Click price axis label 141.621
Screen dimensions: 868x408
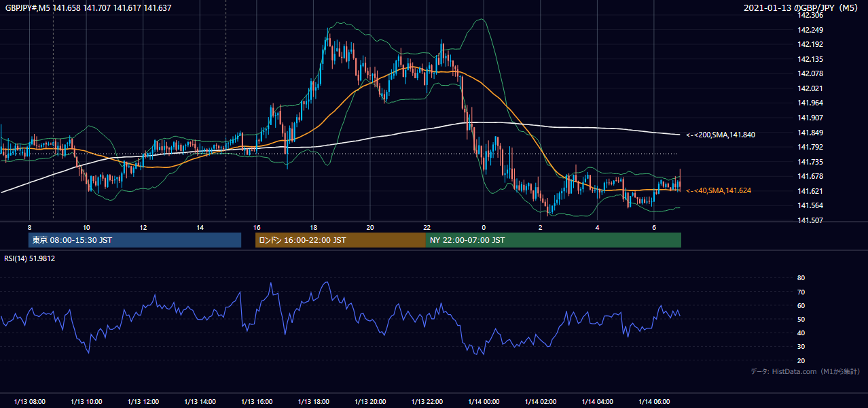pyautogui.click(x=810, y=191)
